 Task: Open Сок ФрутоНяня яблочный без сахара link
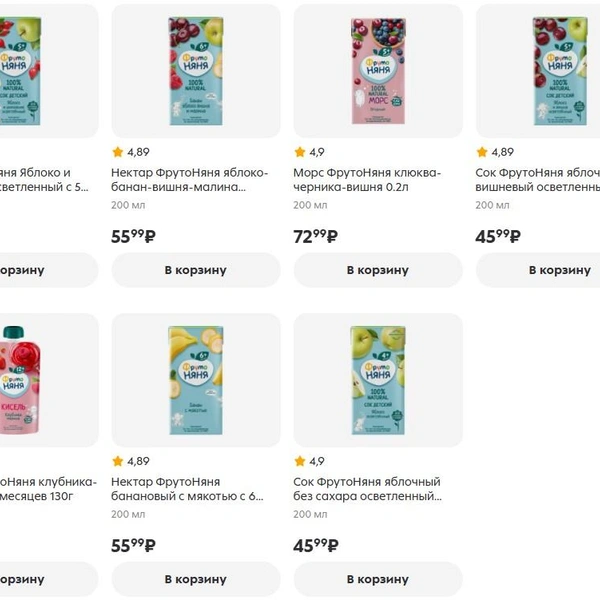[x=367, y=489]
